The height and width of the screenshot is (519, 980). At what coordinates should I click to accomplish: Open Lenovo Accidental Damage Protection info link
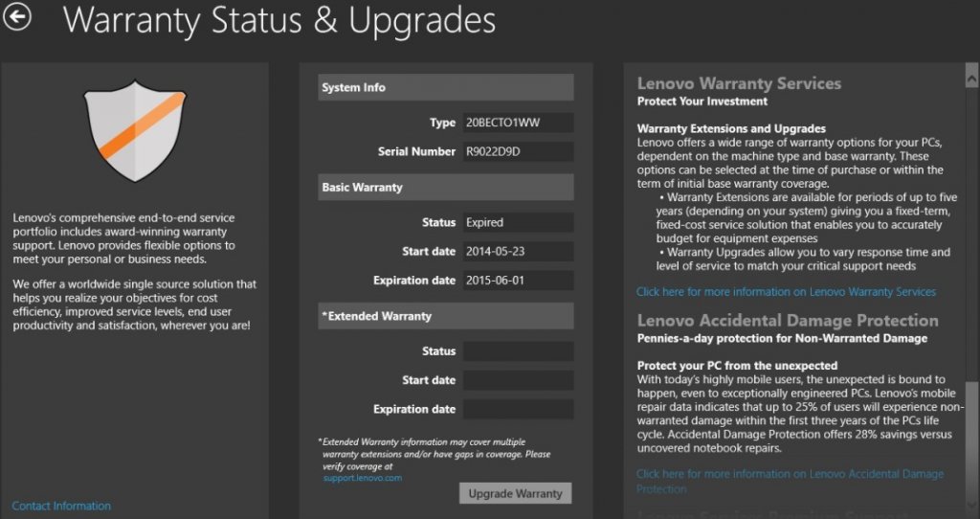coord(790,474)
